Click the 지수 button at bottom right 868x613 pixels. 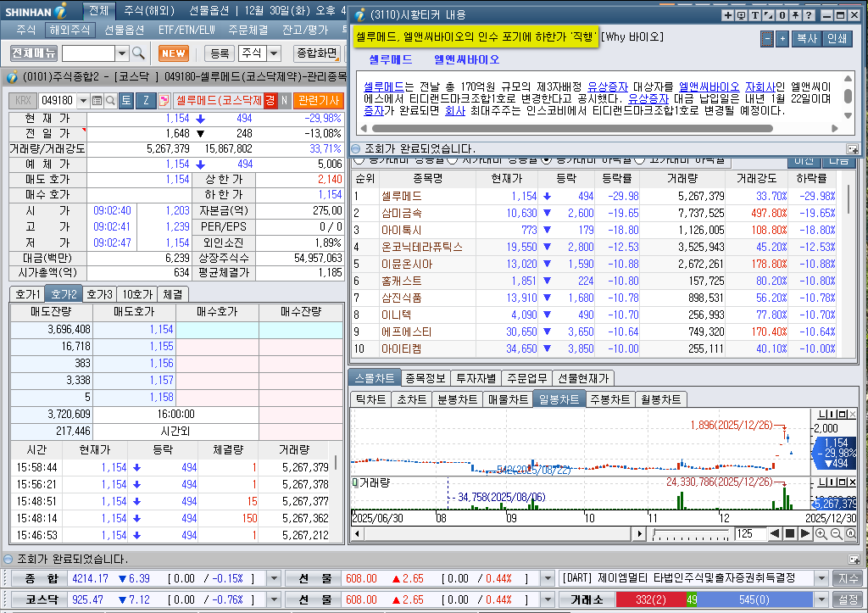pyautogui.click(x=848, y=579)
